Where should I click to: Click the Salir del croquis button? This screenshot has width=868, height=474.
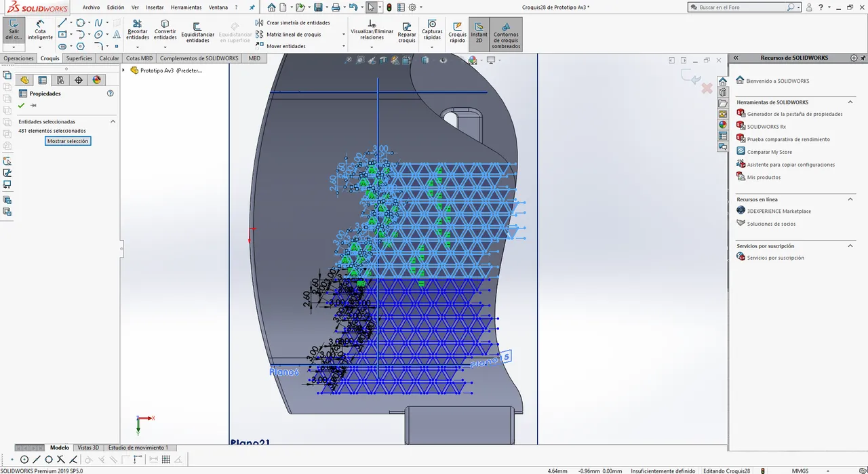click(x=14, y=29)
